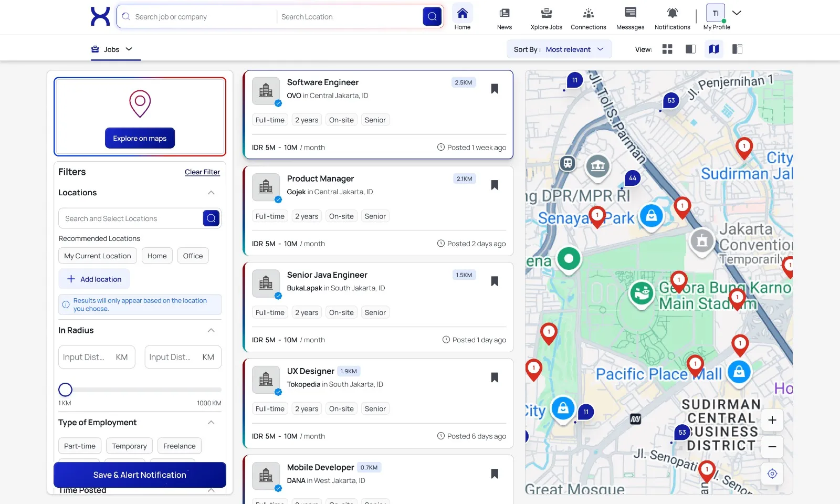Bookmark the Mobile Developer job
This screenshot has width=840, height=504.
(495, 474)
